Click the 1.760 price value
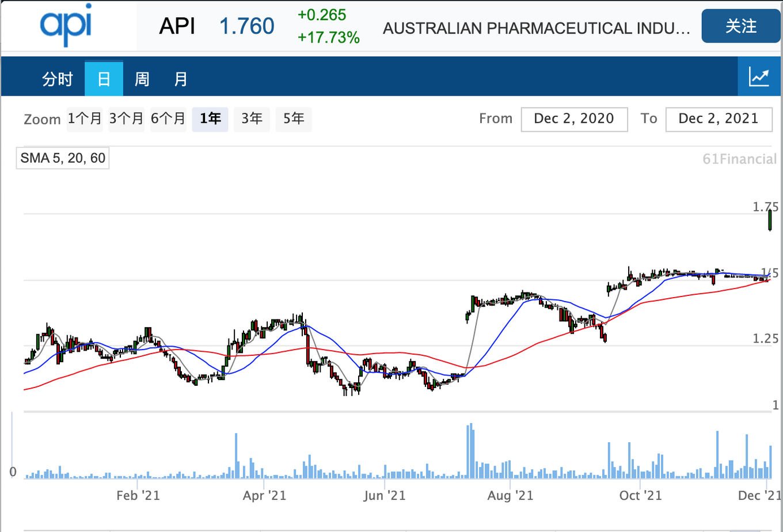Image resolution: width=783 pixels, height=532 pixels. (247, 26)
